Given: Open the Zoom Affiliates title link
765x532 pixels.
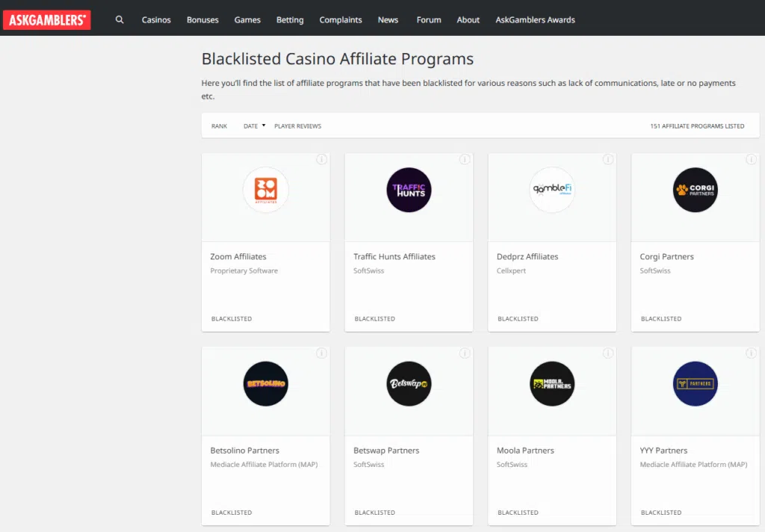Looking at the screenshot, I should click(238, 256).
